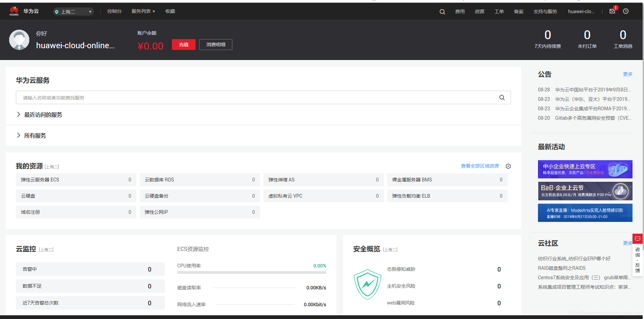The image size is (644, 319).
Task: Click the red 充值 button
Action: [184, 45]
